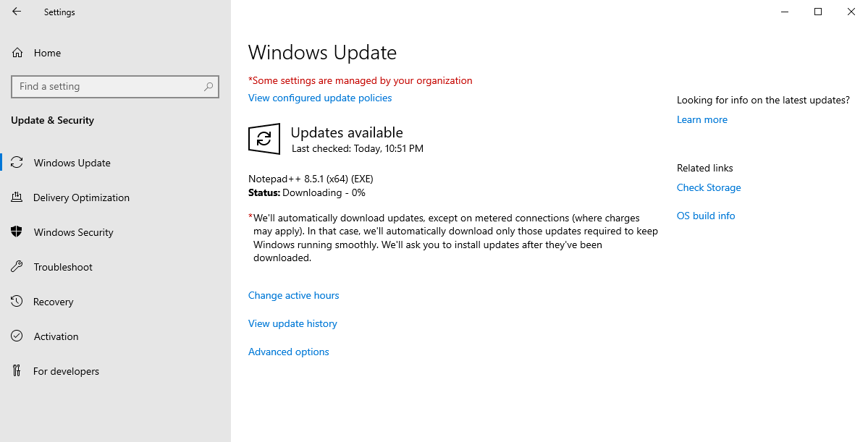Open Change active hours
The width and height of the screenshot is (868, 442).
[293, 295]
